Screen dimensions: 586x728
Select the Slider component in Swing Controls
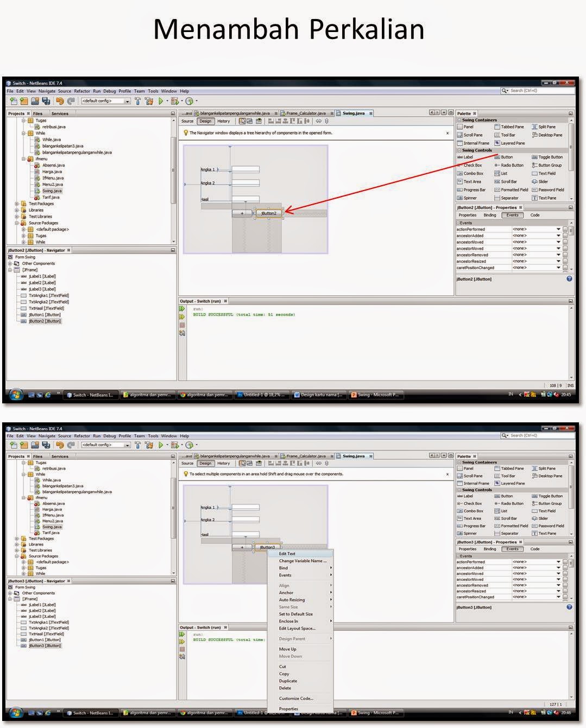(543, 181)
